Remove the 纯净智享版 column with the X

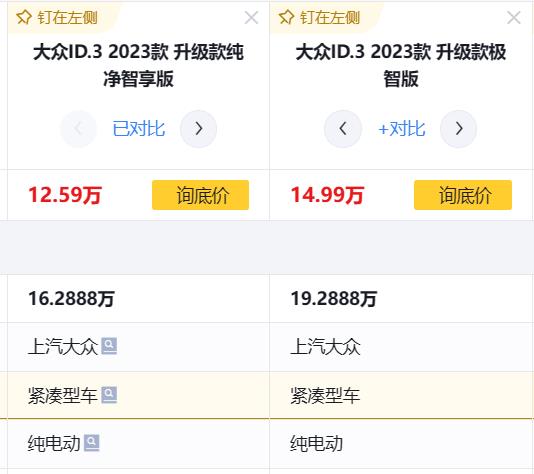click(251, 17)
